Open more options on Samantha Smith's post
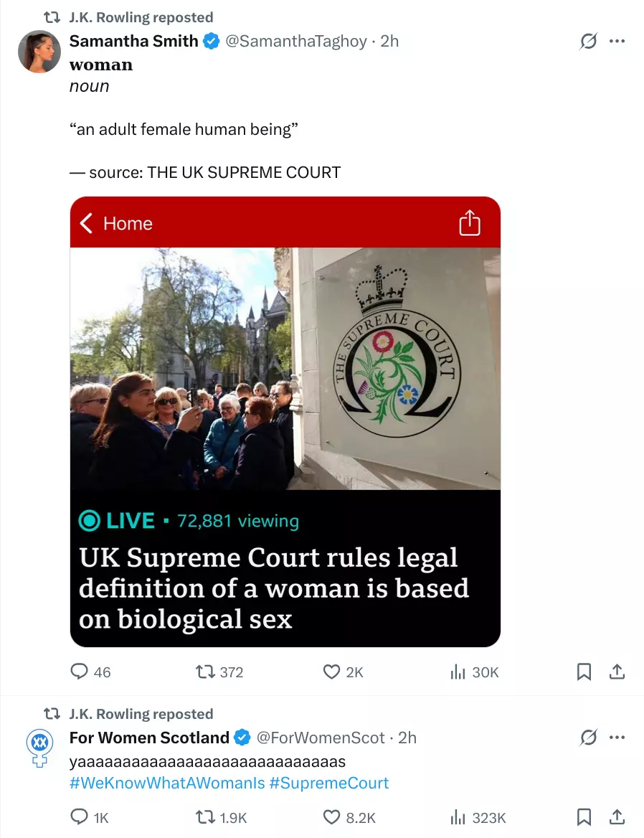644x838 pixels. 617,41
